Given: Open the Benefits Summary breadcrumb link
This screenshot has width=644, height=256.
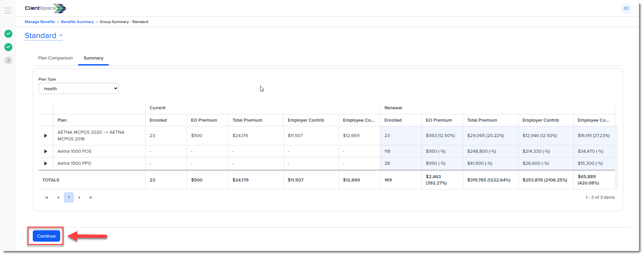Looking at the screenshot, I should pyautogui.click(x=77, y=22).
